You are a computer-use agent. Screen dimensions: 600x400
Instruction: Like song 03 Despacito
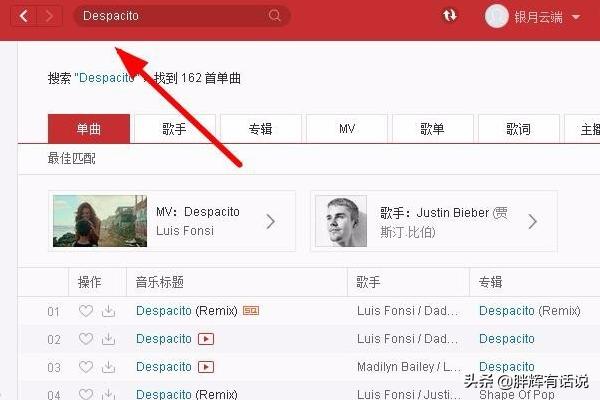tap(86, 367)
